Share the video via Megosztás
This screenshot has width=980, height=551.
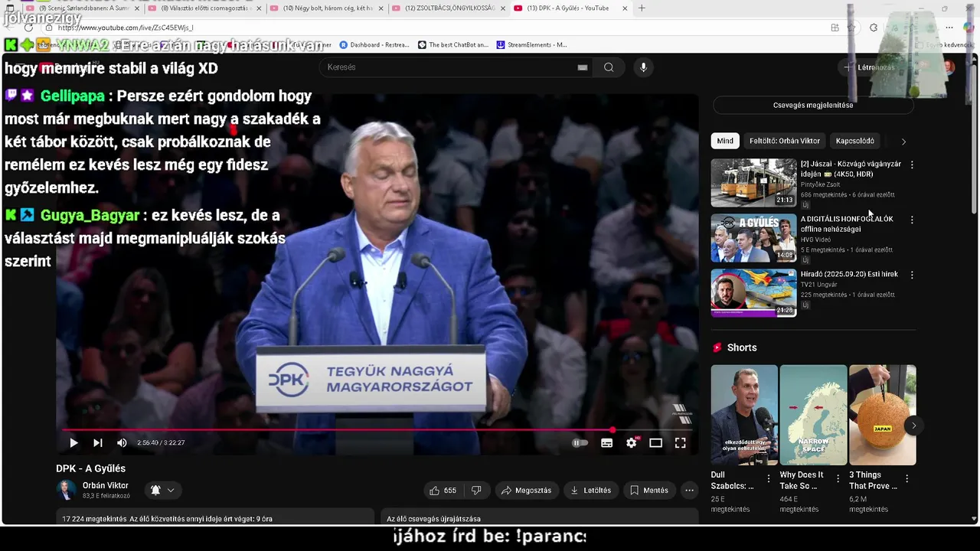click(527, 491)
